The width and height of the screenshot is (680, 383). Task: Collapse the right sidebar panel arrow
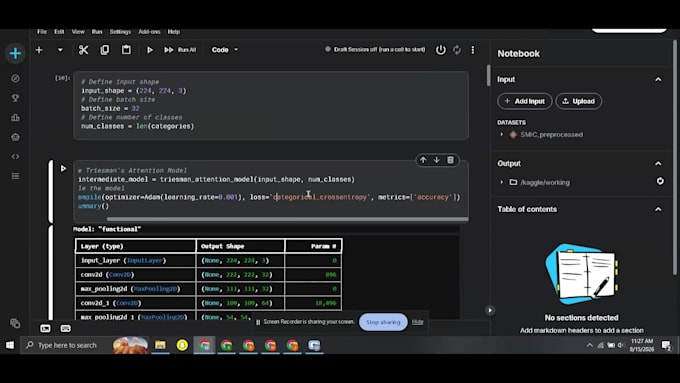(x=490, y=310)
